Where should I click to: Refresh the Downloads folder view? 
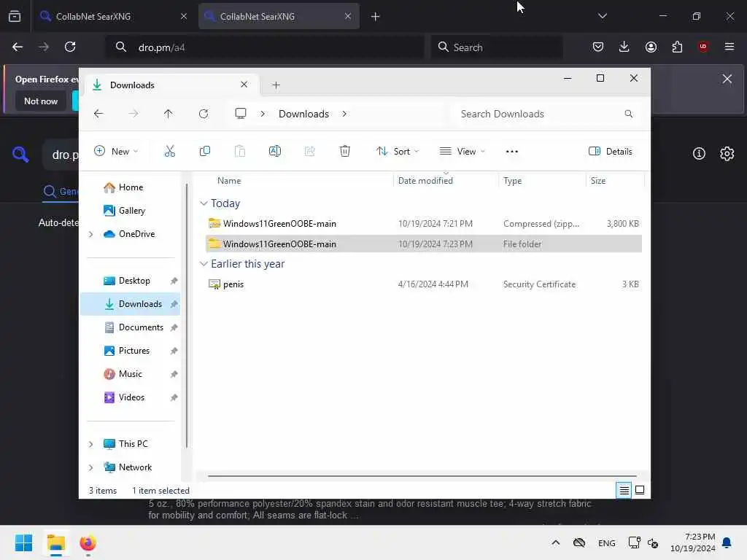click(x=204, y=114)
